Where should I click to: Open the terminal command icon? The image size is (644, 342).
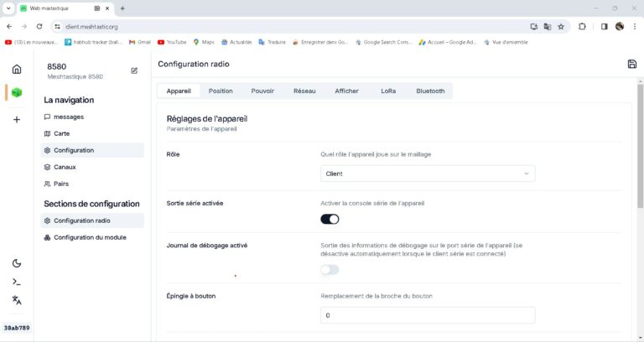click(x=17, y=282)
